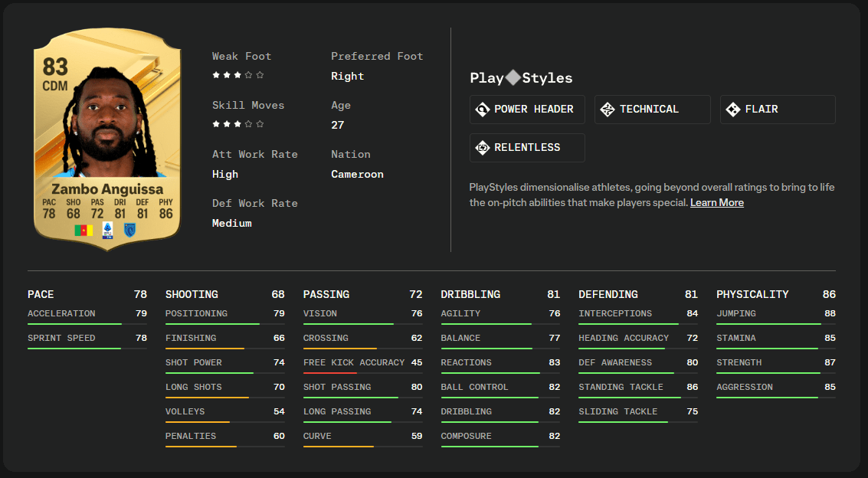Screen dimensions: 868x478
Task: Click the Def Work Rate value Medium
Action: 232,224
